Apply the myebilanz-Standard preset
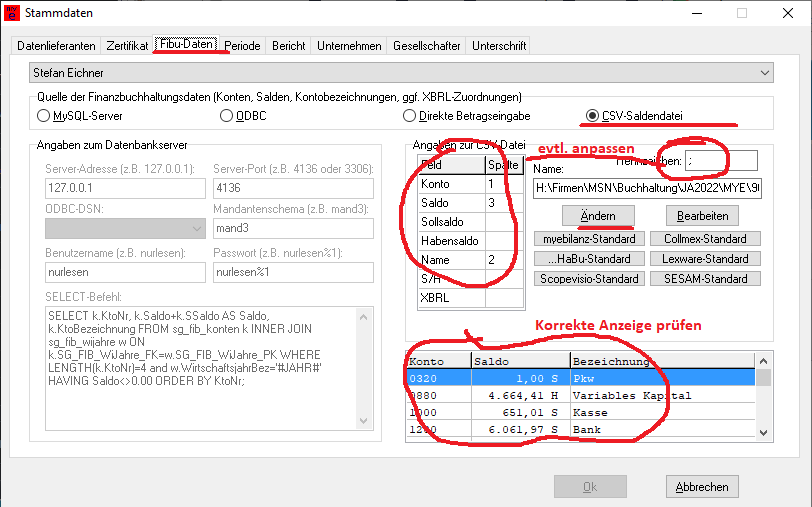The width and height of the screenshot is (812, 507). tap(590, 239)
